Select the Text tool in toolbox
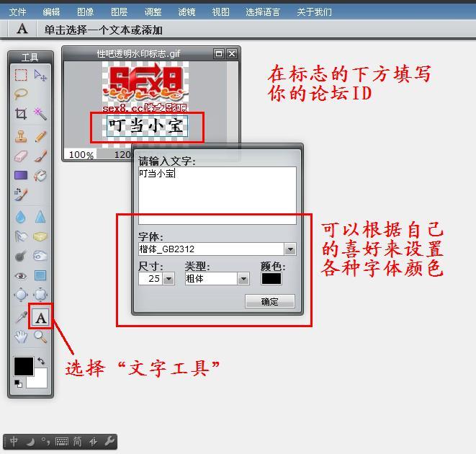The height and width of the screenshot is (454, 476). point(41,318)
